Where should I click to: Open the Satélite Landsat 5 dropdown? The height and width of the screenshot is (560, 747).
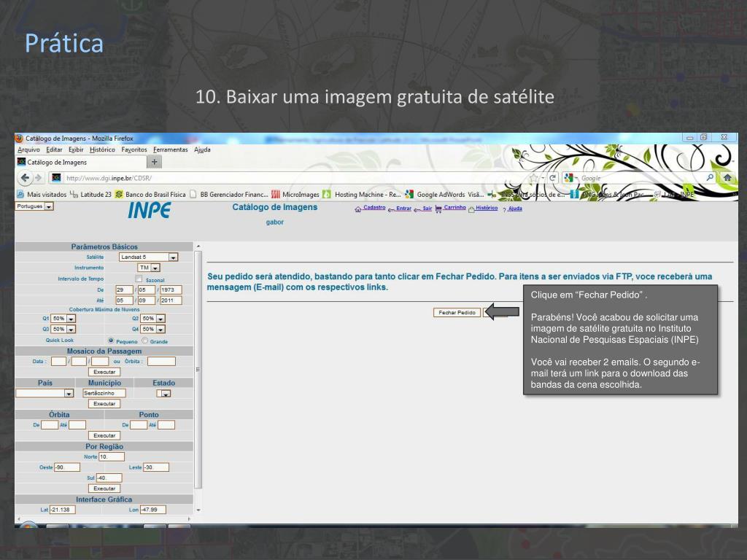click(148, 257)
